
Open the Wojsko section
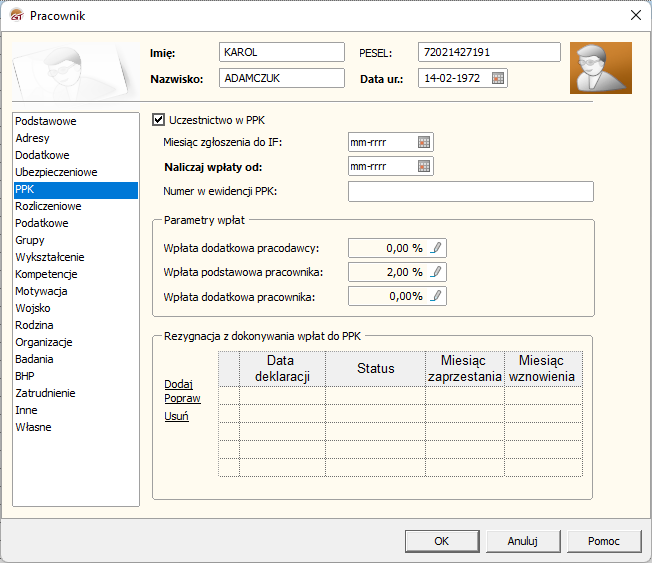(75, 309)
